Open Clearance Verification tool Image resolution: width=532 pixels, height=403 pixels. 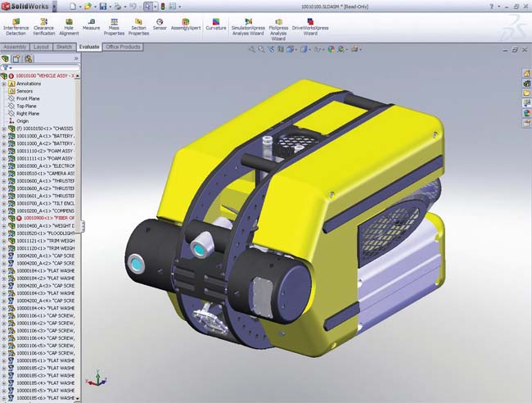tap(43, 27)
